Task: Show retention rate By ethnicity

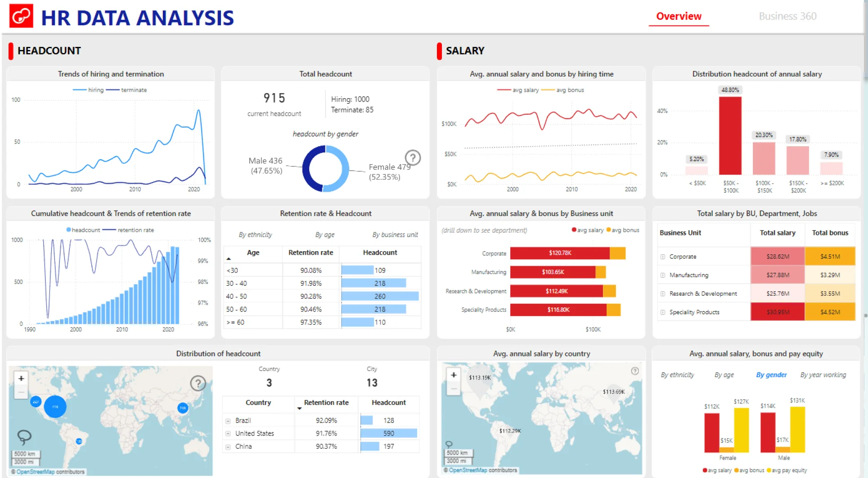Action: coord(255,234)
